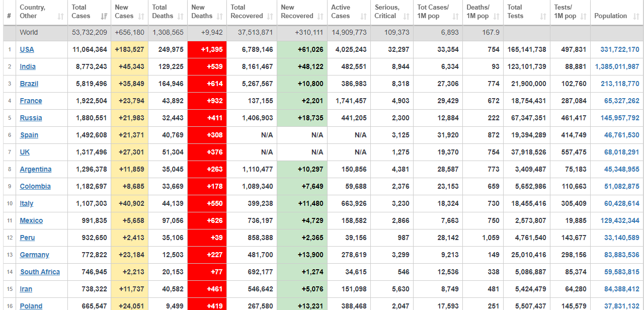Sort by the Deaths/1M pop sort arrows
This screenshot has height=310, width=644.
497,16
